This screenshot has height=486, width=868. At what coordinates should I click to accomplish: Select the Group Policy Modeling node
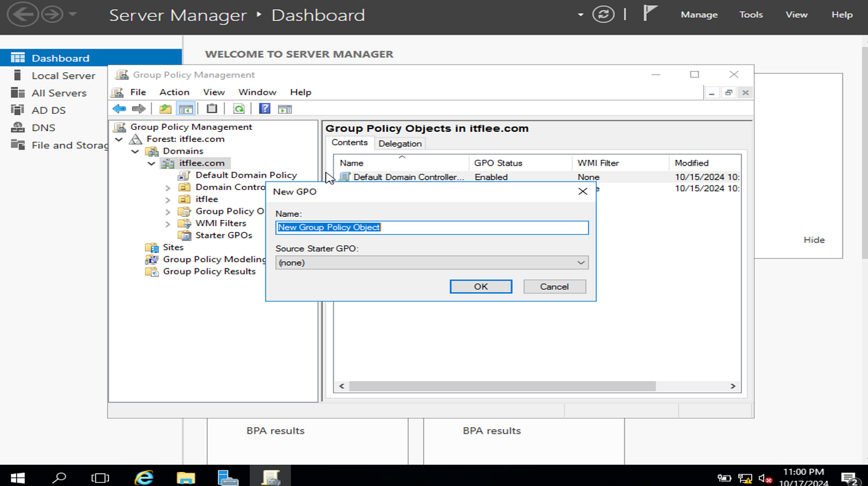pyautogui.click(x=214, y=259)
